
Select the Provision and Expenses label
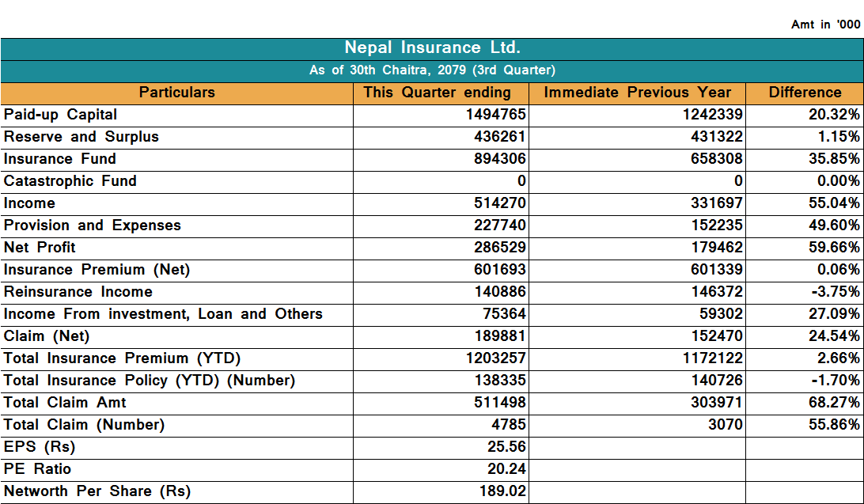point(93,225)
